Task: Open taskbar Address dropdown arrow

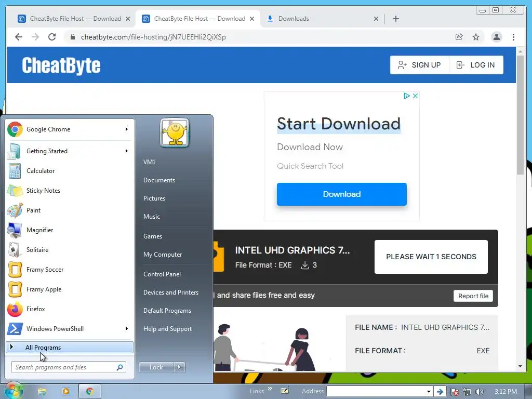Action: pos(429,392)
